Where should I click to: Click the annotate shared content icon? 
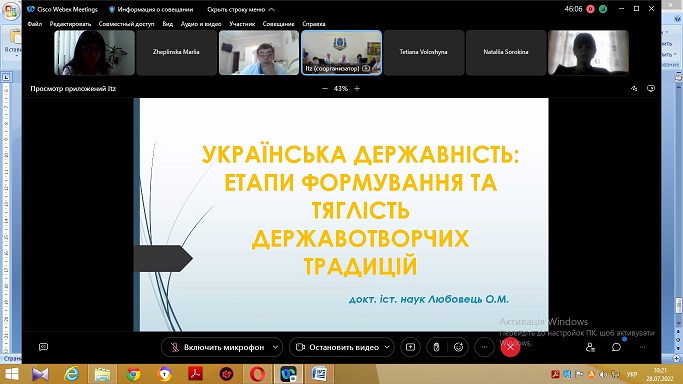[x=634, y=88]
